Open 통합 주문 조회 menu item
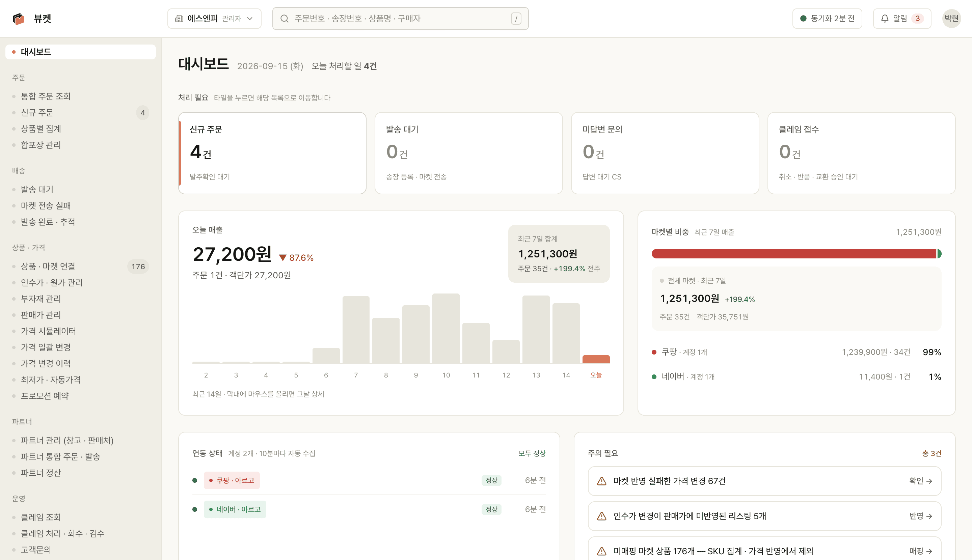 tap(80, 96)
